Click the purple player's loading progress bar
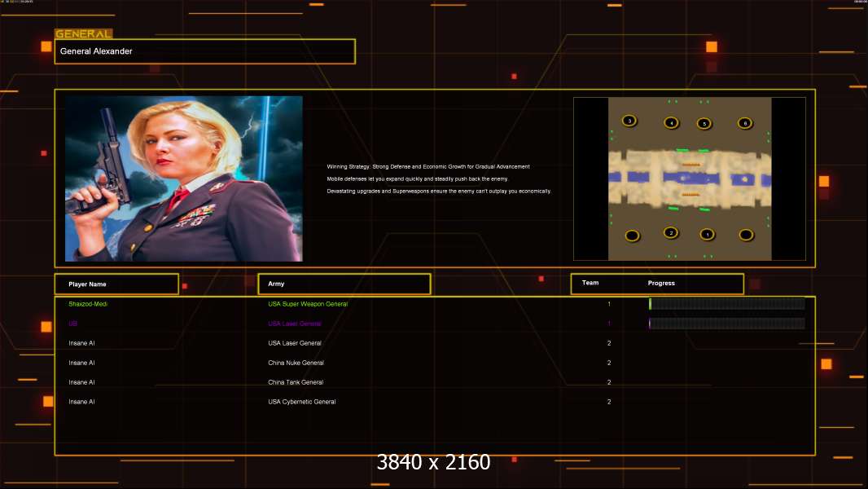868x489 pixels. (x=727, y=324)
